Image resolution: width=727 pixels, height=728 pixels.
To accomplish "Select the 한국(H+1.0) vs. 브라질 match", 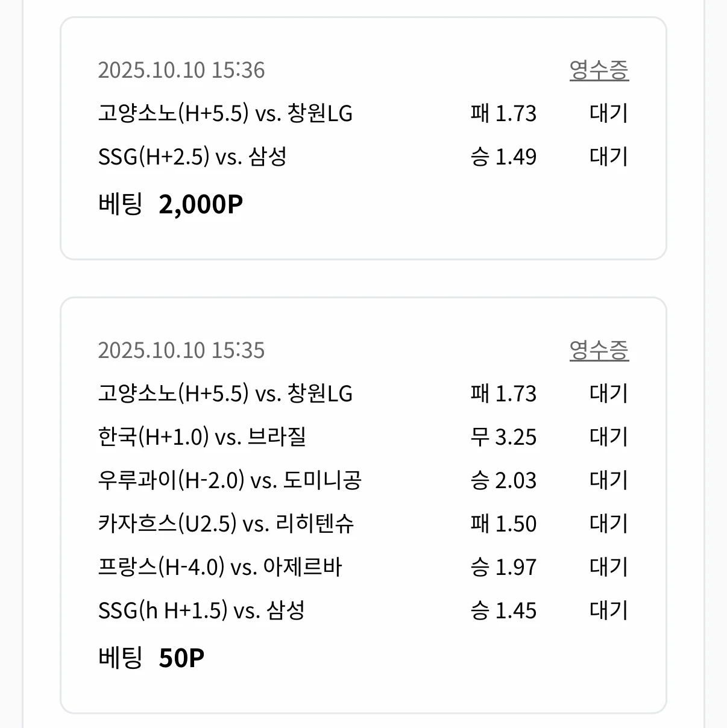I will point(201,437).
